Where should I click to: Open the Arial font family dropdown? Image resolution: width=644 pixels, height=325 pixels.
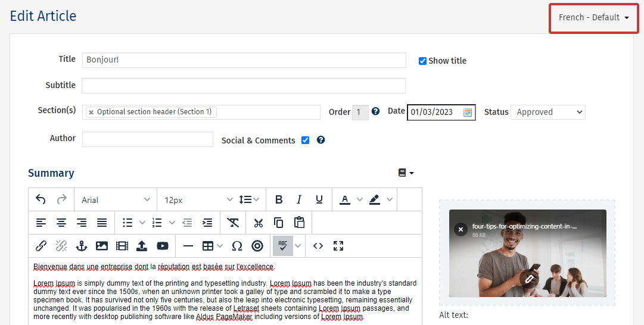point(116,200)
